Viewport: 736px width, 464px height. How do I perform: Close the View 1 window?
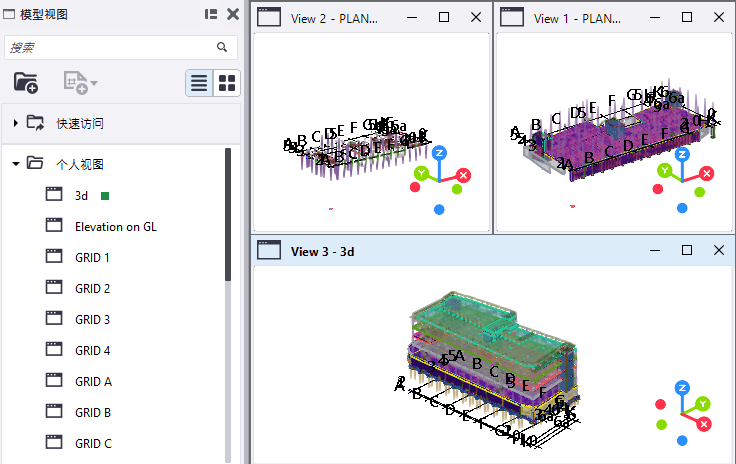pos(719,17)
